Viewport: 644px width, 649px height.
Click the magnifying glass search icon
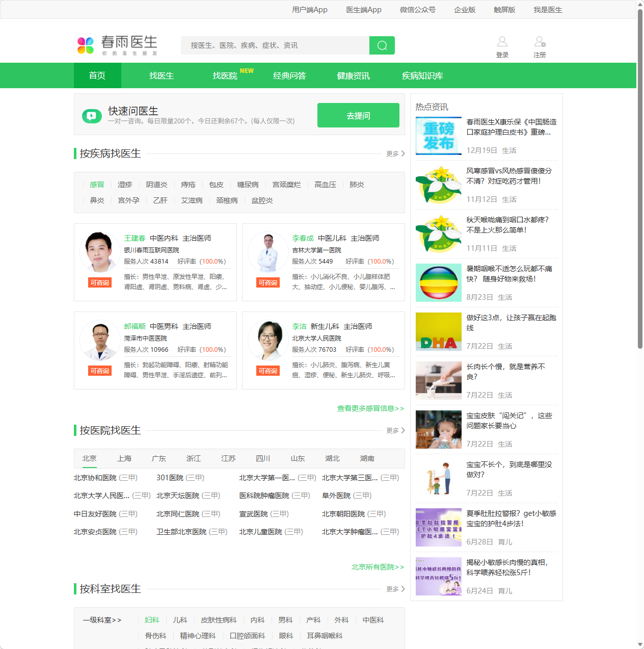(382, 45)
